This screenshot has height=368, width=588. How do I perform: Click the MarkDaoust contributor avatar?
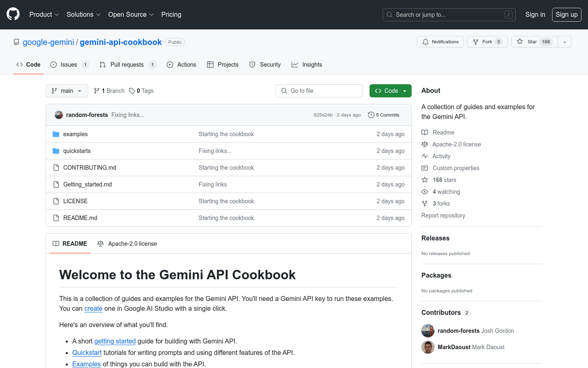(x=428, y=347)
